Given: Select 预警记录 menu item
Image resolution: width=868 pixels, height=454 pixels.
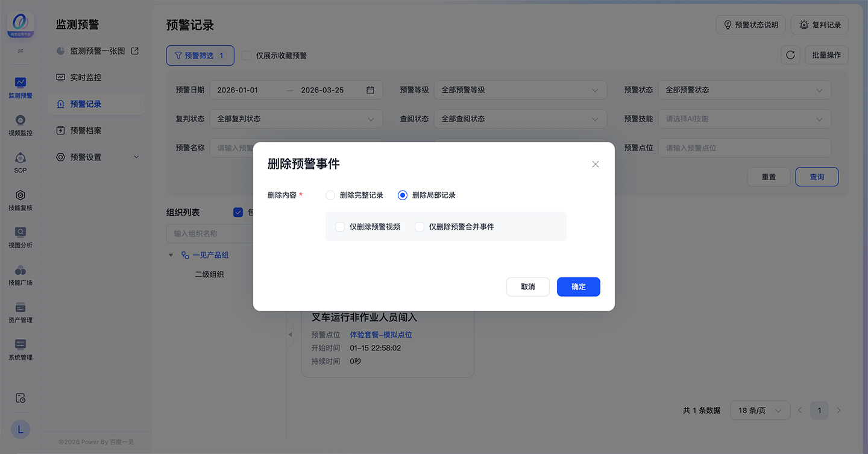Looking at the screenshot, I should (96, 104).
